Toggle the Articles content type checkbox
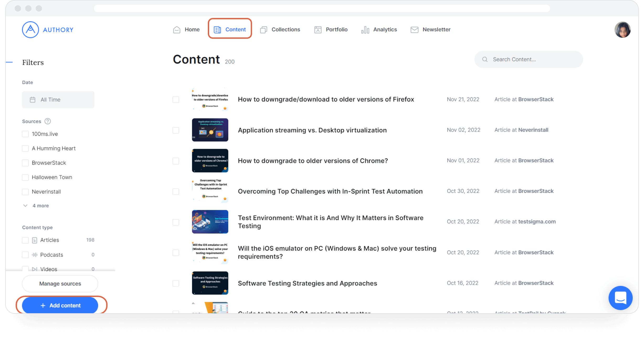 coord(25,240)
